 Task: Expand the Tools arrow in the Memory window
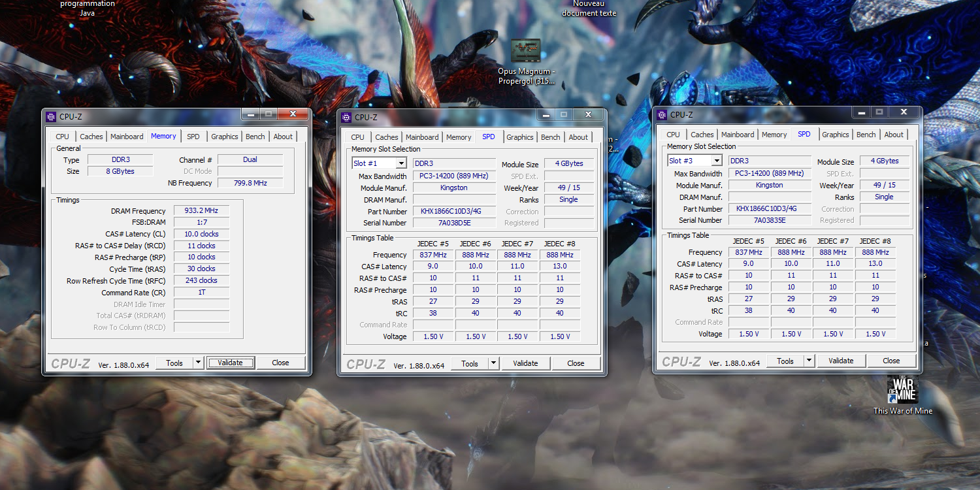(199, 363)
